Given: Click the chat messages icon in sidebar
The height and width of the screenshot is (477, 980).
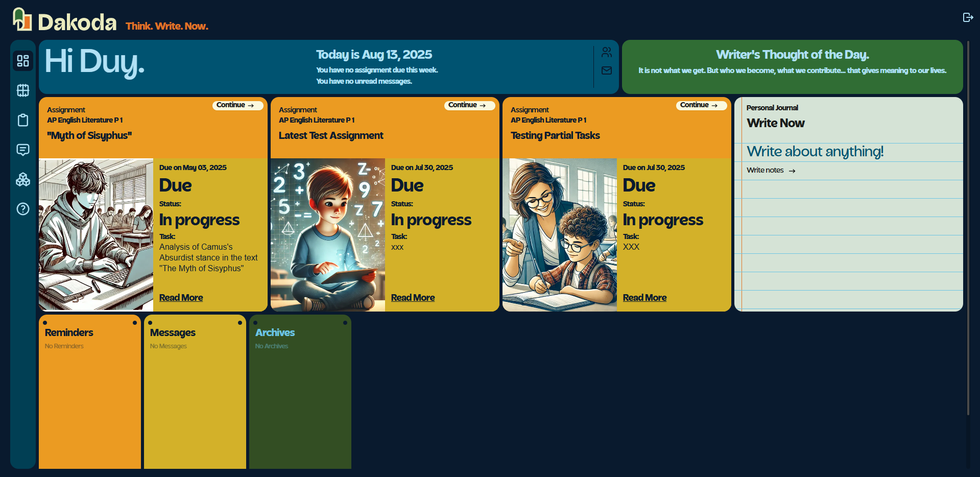Looking at the screenshot, I should coord(23,150).
